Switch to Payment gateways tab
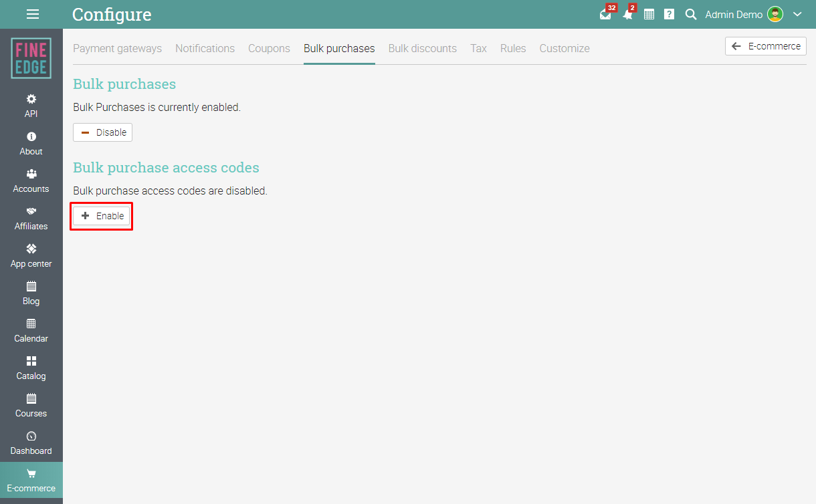Screen dimensions: 816x504 (118, 48)
